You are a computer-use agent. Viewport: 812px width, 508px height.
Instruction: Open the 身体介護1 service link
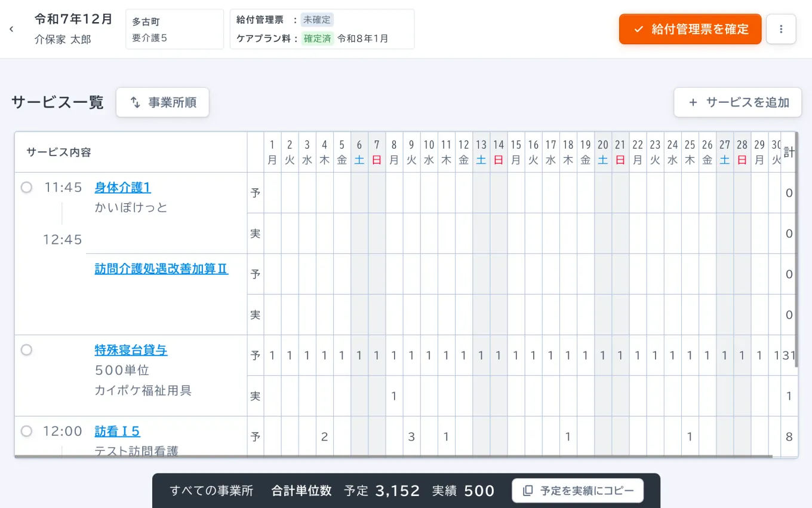(x=122, y=187)
